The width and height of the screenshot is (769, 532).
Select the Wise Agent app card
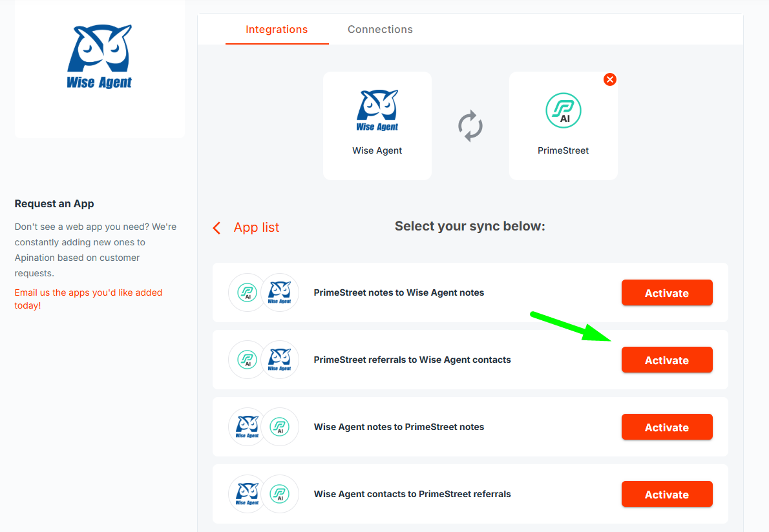(x=377, y=126)
